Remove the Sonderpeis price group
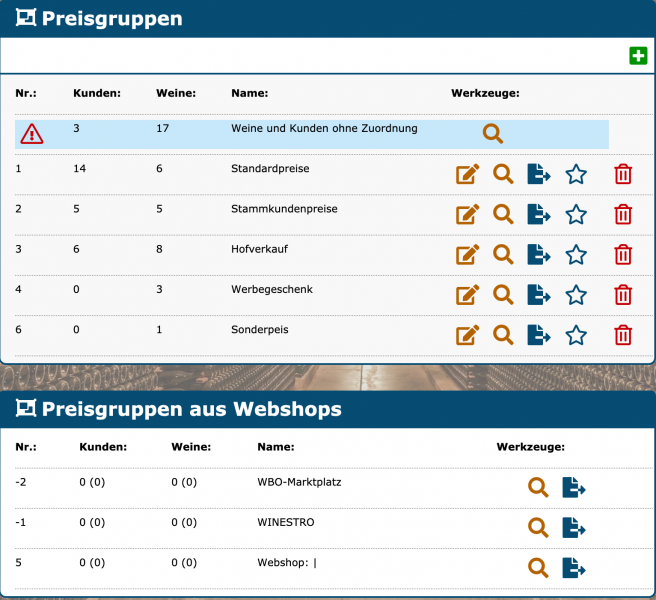The image size is (656, 600). click(623, 335)
